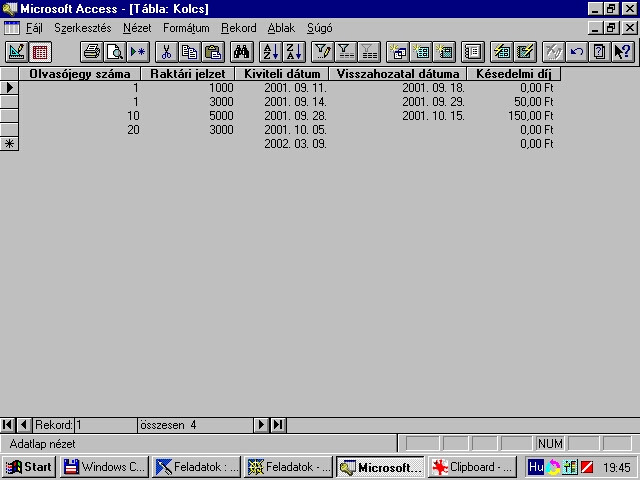Click the Paste clipboard icon
The width and height of the screenshot is (640, 480).
pyautogui.click(x=213, y=52)
